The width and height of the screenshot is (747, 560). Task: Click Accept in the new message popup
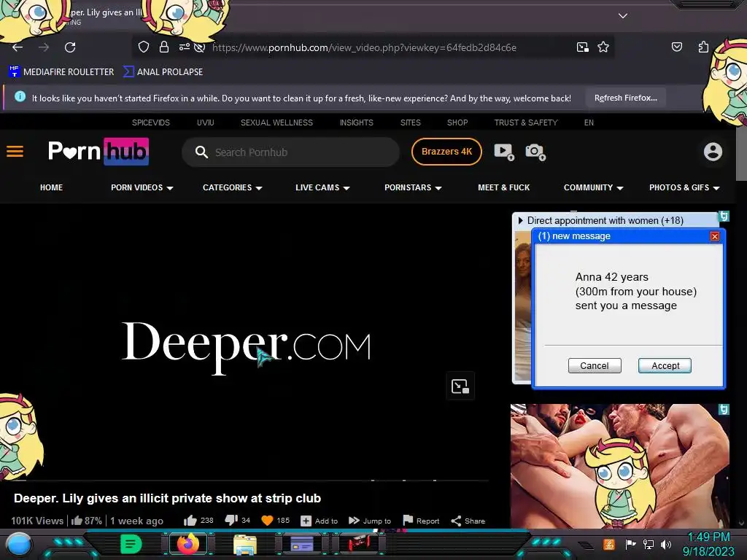[x=665, y=366]
